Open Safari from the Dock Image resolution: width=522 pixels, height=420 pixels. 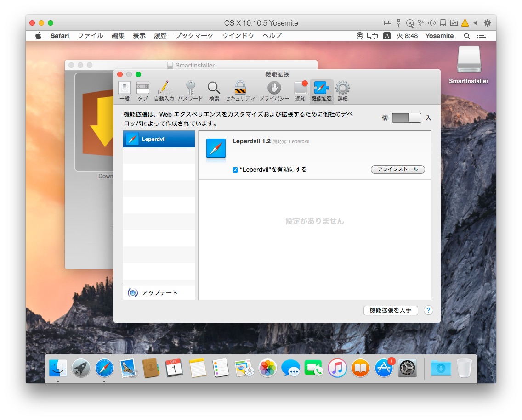click(x=104, y=369)
